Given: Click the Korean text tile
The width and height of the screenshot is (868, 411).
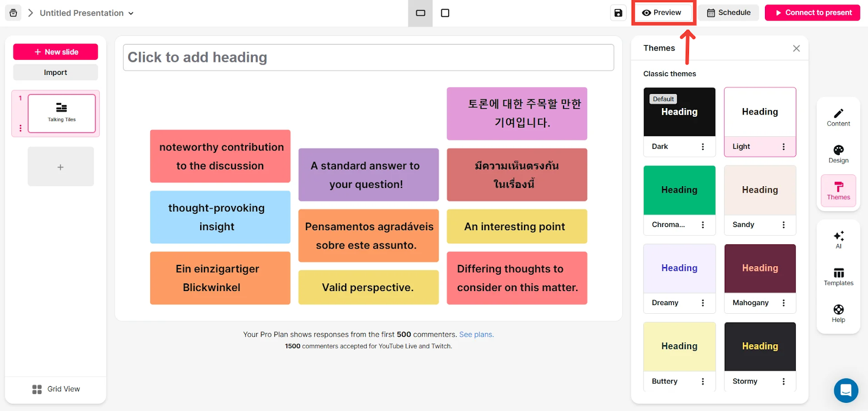Looking at the screenshot, I should 517,113.
